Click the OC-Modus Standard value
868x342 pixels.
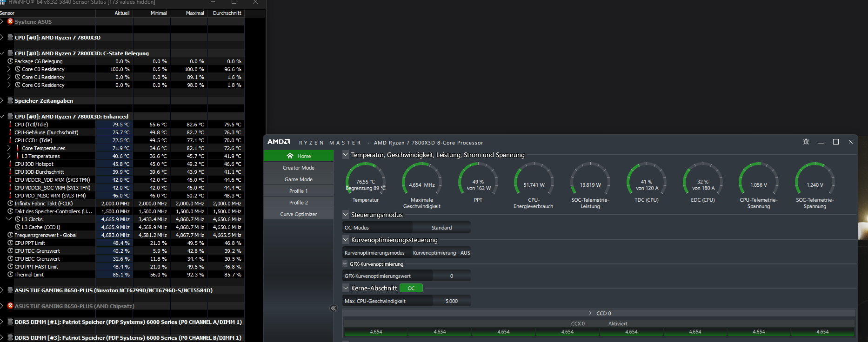point(441,228)
